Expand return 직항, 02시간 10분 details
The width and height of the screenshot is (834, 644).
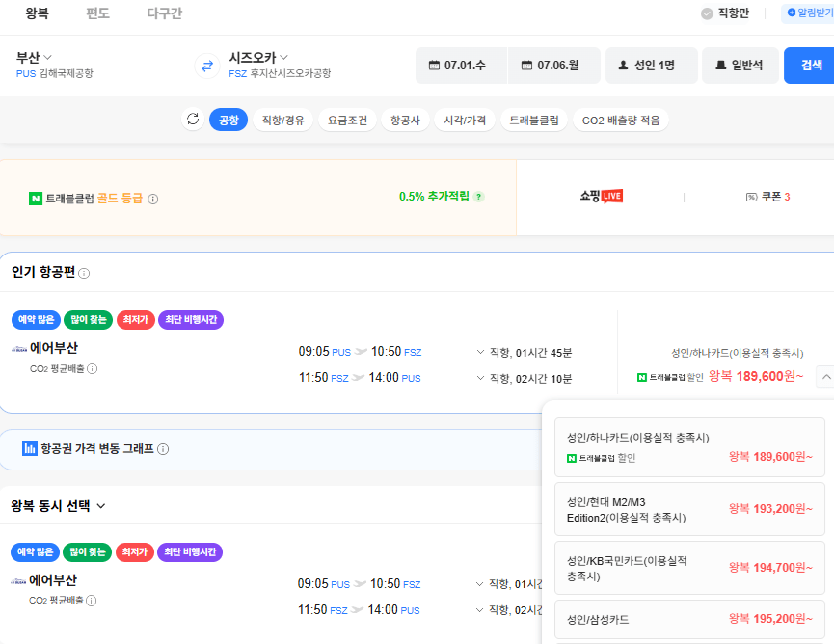click(x=525, y=379)
